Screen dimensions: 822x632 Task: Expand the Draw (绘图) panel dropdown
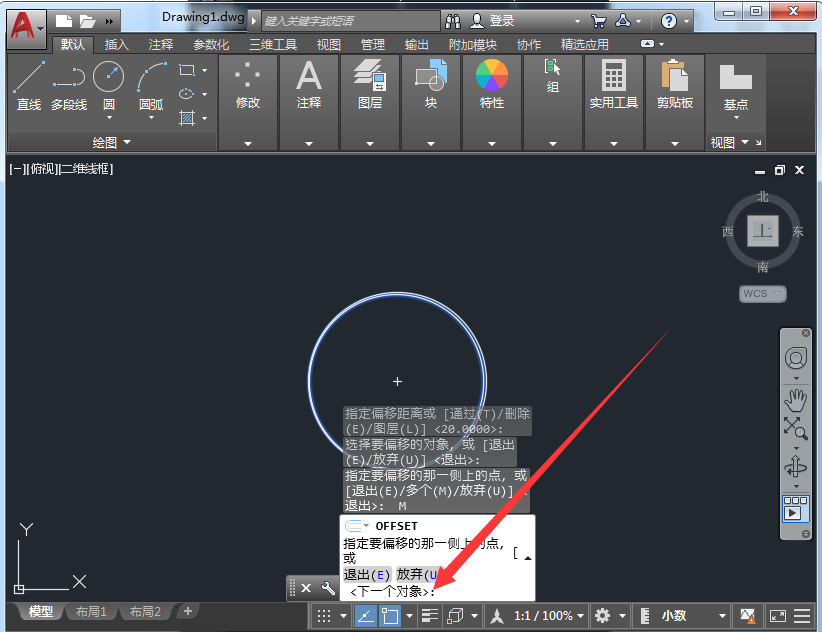pyautogui.click(x=111, y=142)
